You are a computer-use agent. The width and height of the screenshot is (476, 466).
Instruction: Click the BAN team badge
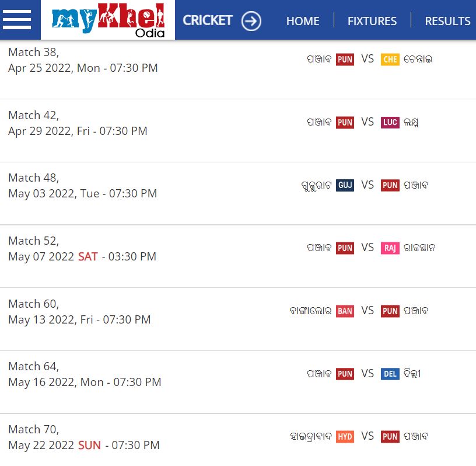click(345, 311)
